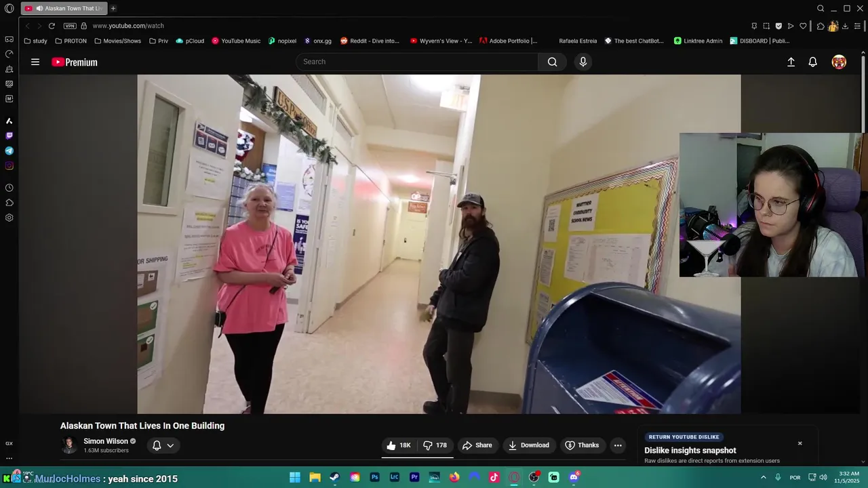Click the tab search magnifier icon
868x488 pixels.
(821, 8)
